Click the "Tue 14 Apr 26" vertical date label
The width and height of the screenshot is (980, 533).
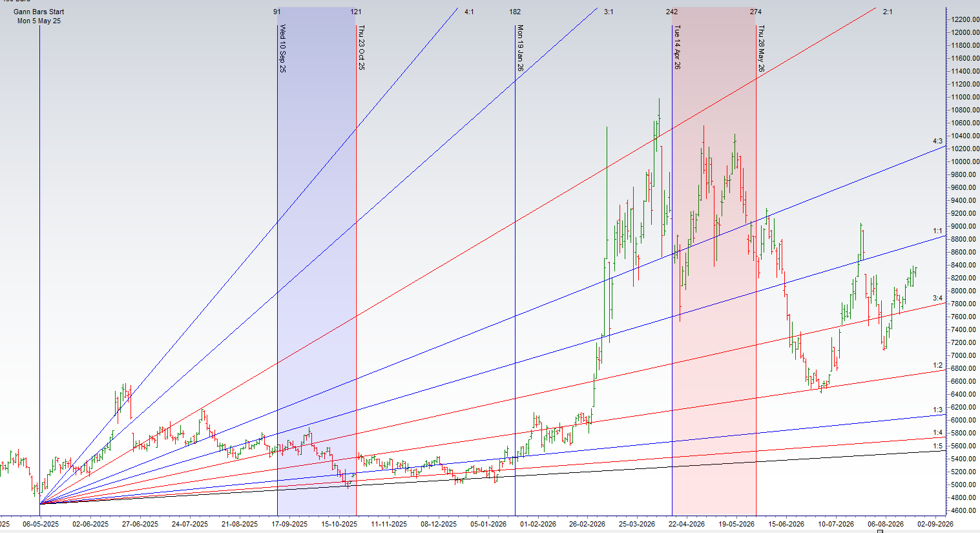[677, 47]
